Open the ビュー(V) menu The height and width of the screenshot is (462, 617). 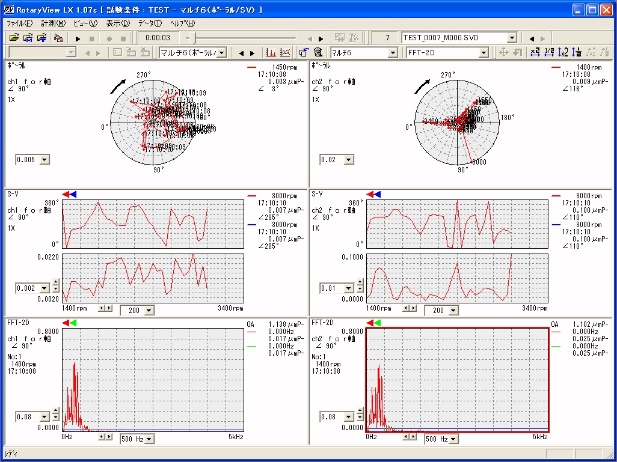85,24
